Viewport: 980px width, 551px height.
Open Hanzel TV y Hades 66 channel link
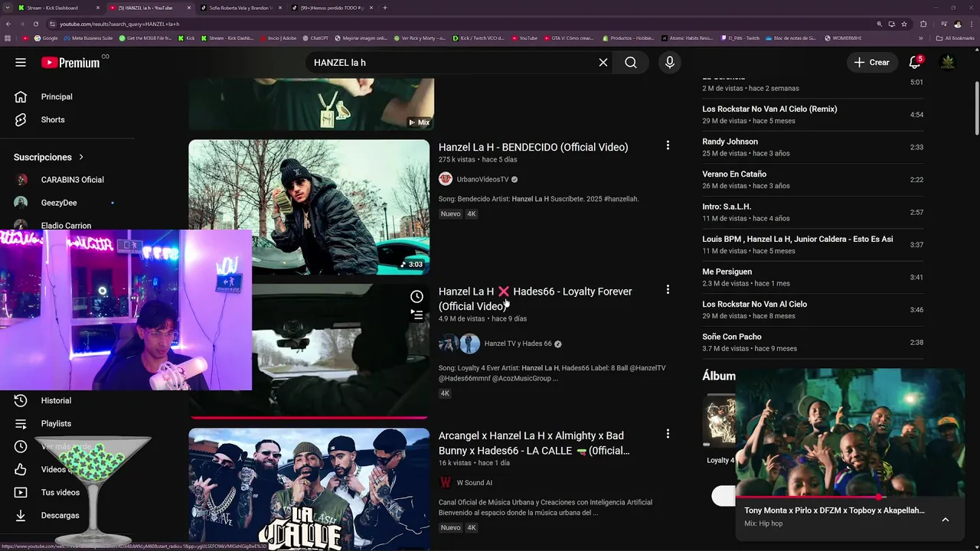pyautogui.click(x=518, y=344)
